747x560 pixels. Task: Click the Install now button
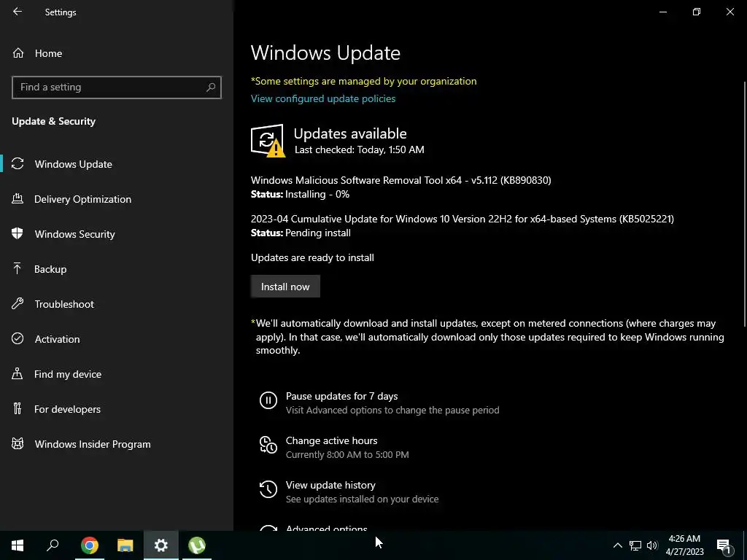click(x=285, y=287)
